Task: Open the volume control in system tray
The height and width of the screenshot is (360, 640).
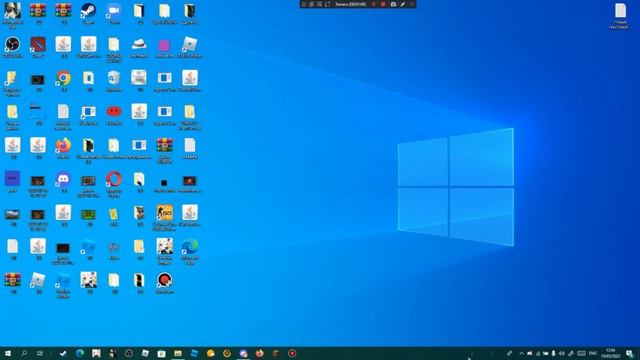Action: click(x=562, y=353)
